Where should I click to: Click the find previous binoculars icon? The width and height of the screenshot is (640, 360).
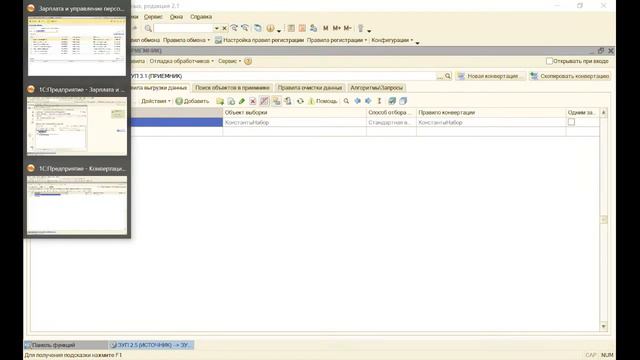click(245, 28)
